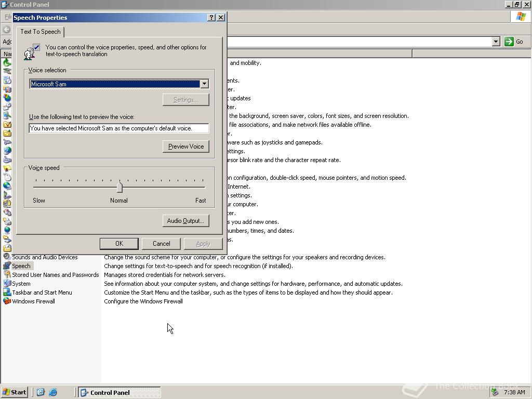Image resolution: width=532 pixels, height=399 pixels.
Task: Click the System computer icon
Action: coord(7,283)
